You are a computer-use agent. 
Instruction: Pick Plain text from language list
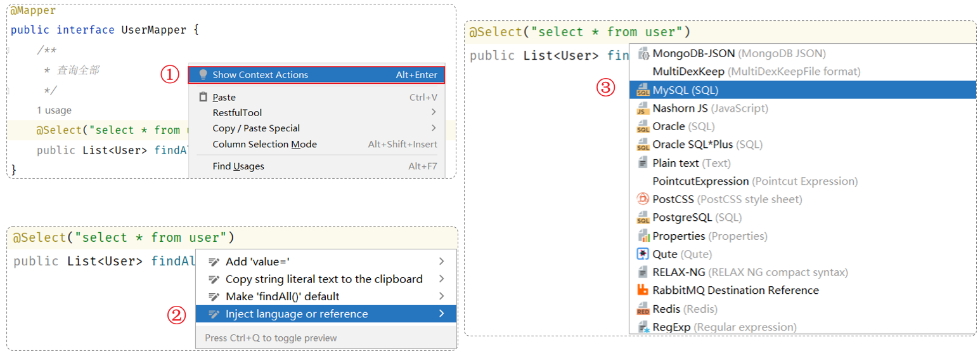[676, 163]
